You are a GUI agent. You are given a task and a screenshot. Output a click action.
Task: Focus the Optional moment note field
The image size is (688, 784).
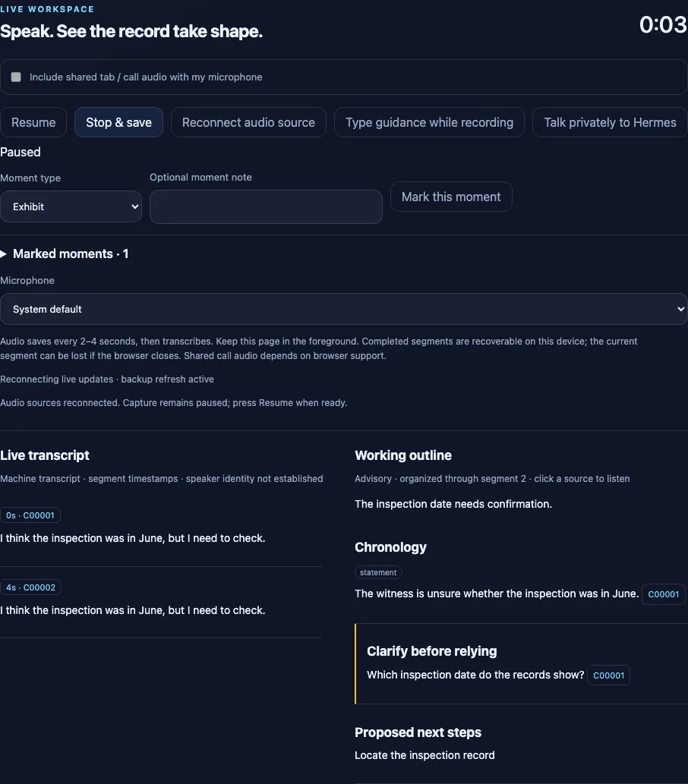click(267, 206)
